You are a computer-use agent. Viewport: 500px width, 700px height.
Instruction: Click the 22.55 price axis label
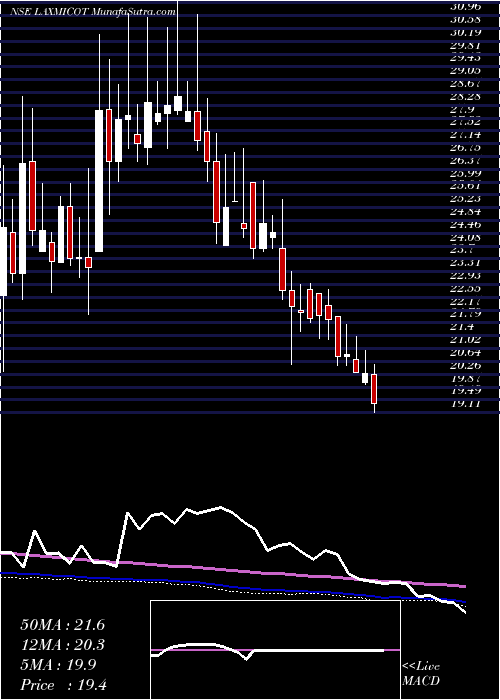point(465,289)
